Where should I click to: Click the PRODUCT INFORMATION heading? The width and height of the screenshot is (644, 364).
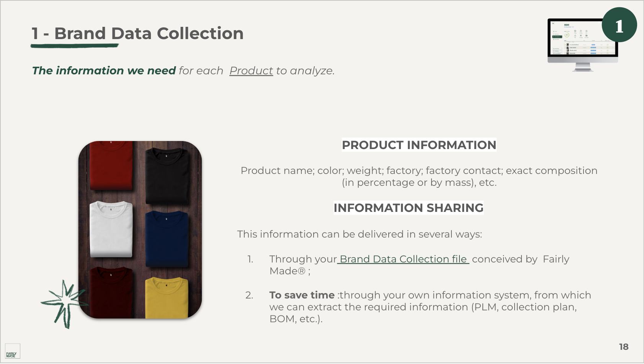(x=419, y=145)
